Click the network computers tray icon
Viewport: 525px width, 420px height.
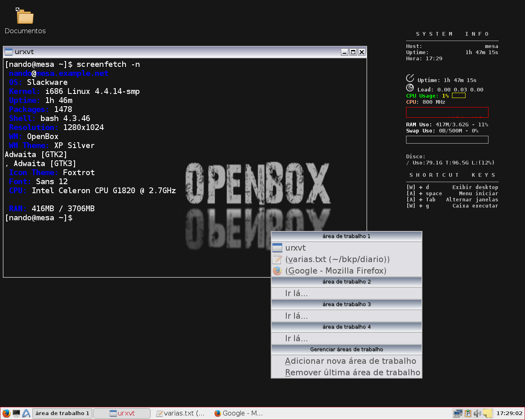coord(458,413)
